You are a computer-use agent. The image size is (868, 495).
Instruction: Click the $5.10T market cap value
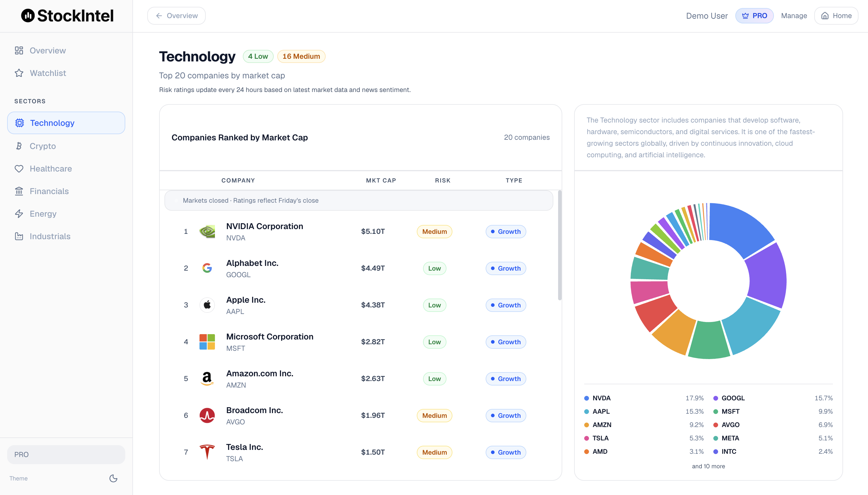click(373, 231)
